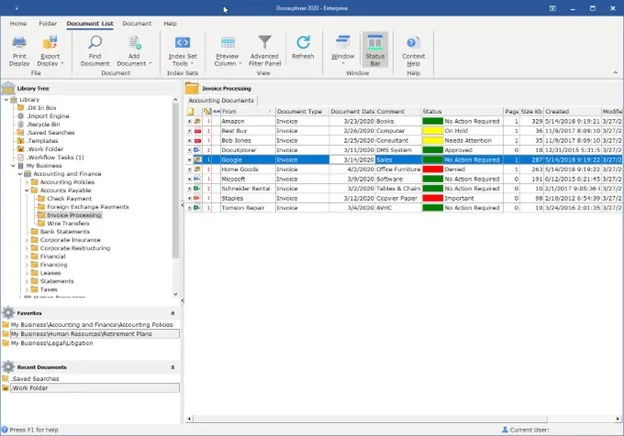
Task: Open the .Recycle Bin node
Action: 43,125
